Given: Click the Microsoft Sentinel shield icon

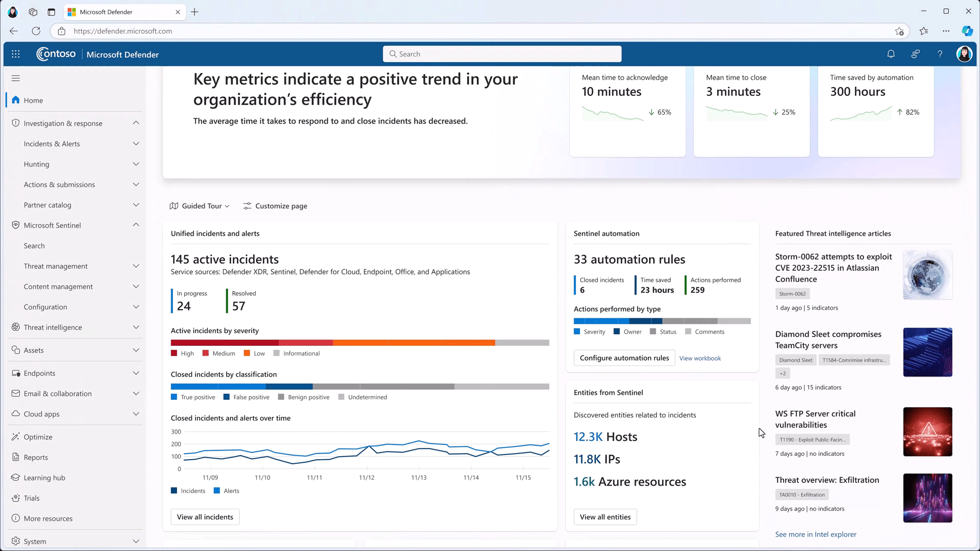Looking at the screenshot, I should [16, 225].
